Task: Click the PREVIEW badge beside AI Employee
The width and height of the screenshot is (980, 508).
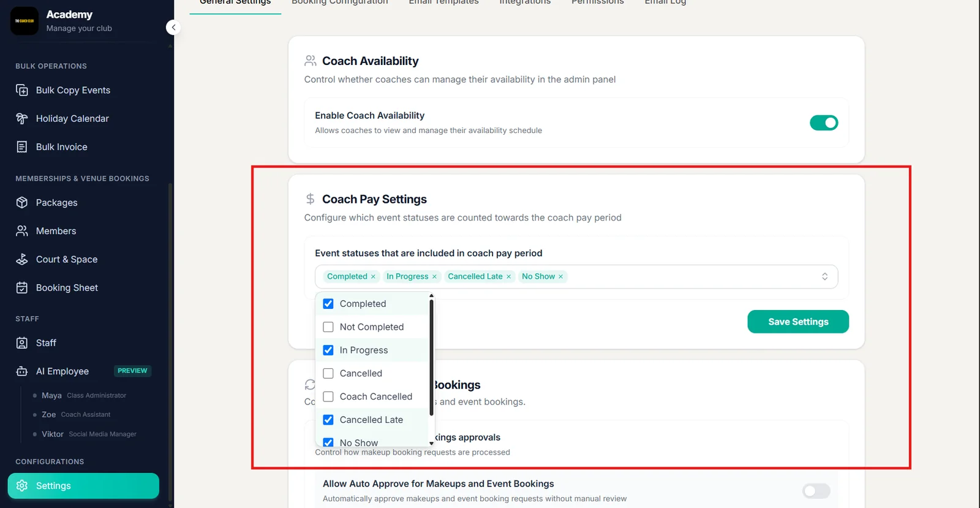Action: [x=132, y=371]
